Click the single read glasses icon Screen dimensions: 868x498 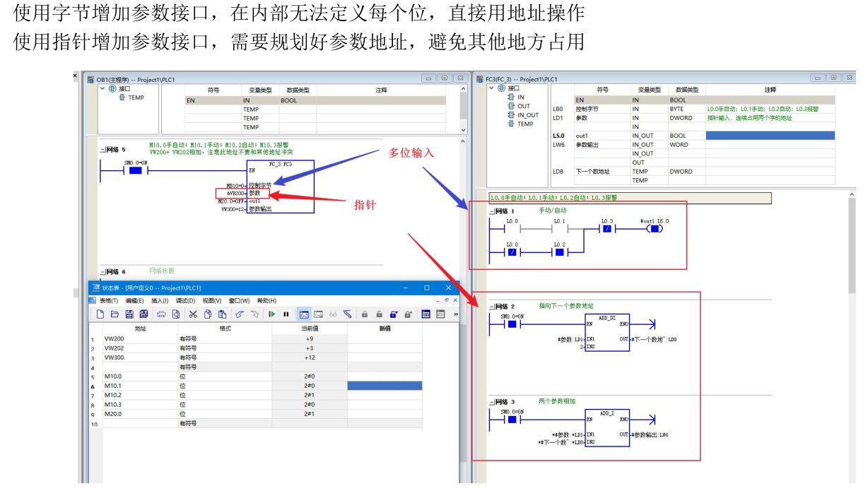coord(333,314)
